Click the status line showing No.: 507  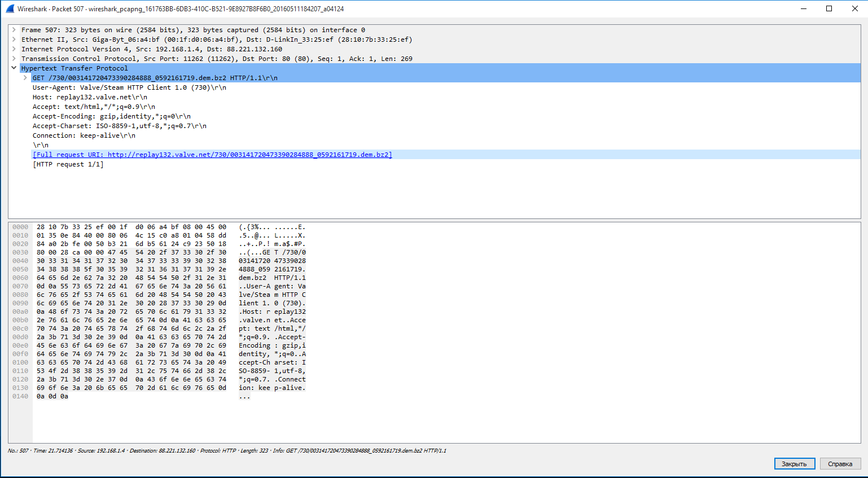coord(227,450)
